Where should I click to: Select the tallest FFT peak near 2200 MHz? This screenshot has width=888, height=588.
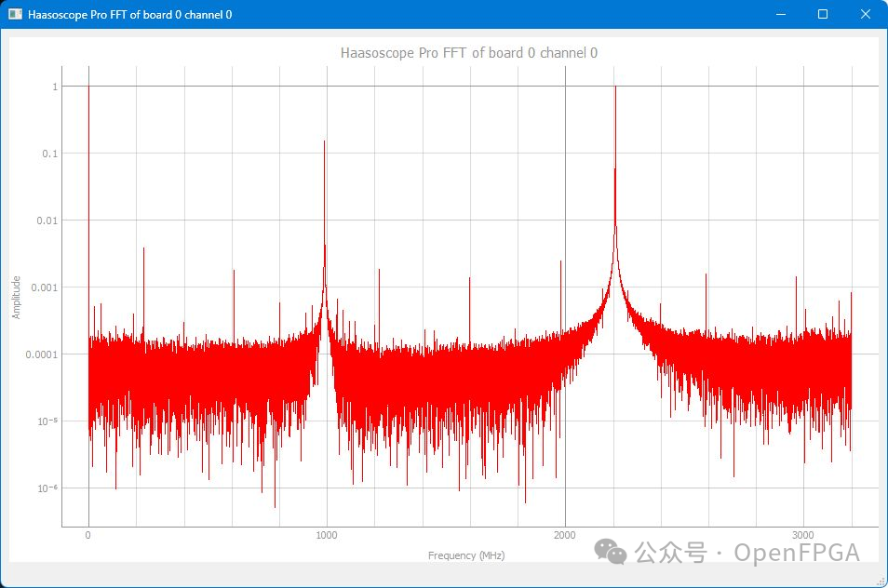(x=614, y=88)
